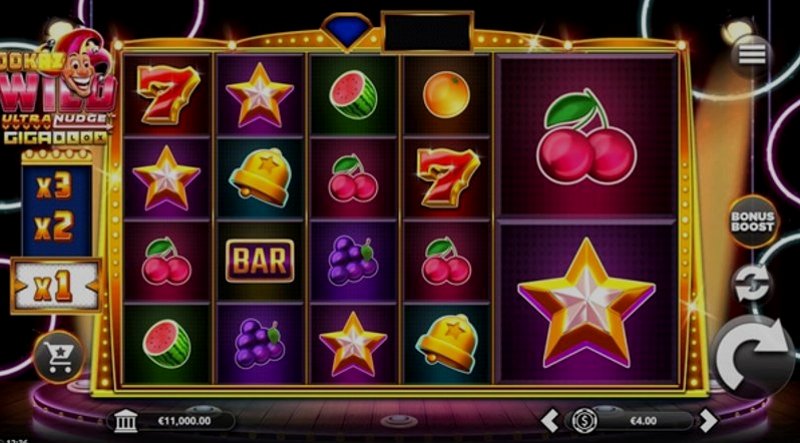The image size is (800, 443).
Task: Click the blue diamond gem atop the frame
Action: (349, 30)
